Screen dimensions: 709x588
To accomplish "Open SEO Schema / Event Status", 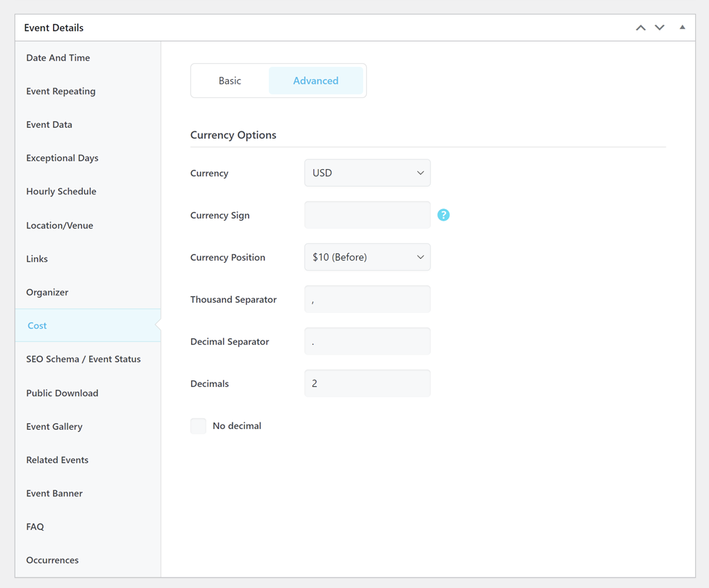I will (x=84, y=359).
